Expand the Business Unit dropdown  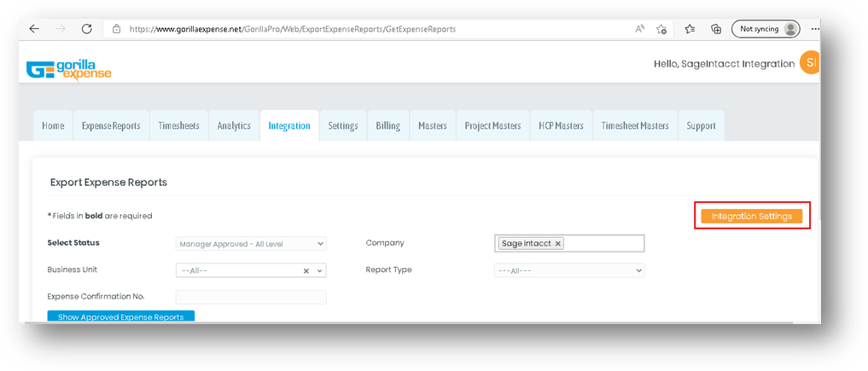pyautogui.click(x=319, y=271)
